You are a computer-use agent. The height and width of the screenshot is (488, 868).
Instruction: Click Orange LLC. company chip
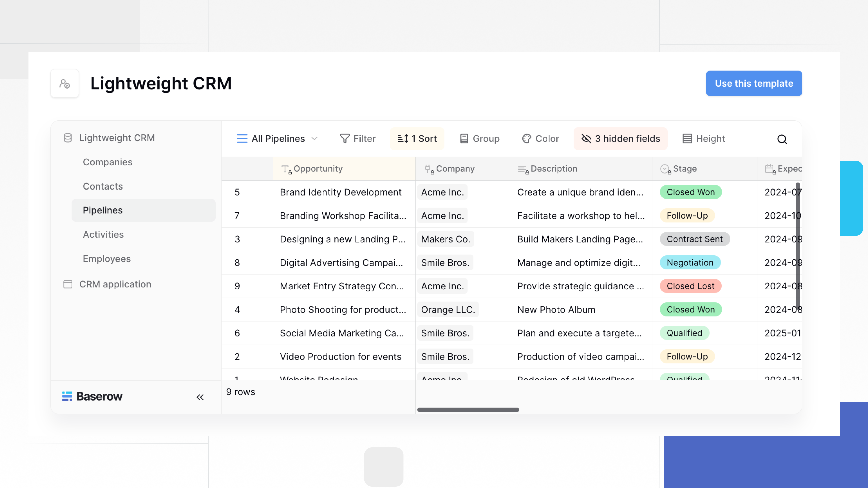pyautogui.click(x=448, y=310)
